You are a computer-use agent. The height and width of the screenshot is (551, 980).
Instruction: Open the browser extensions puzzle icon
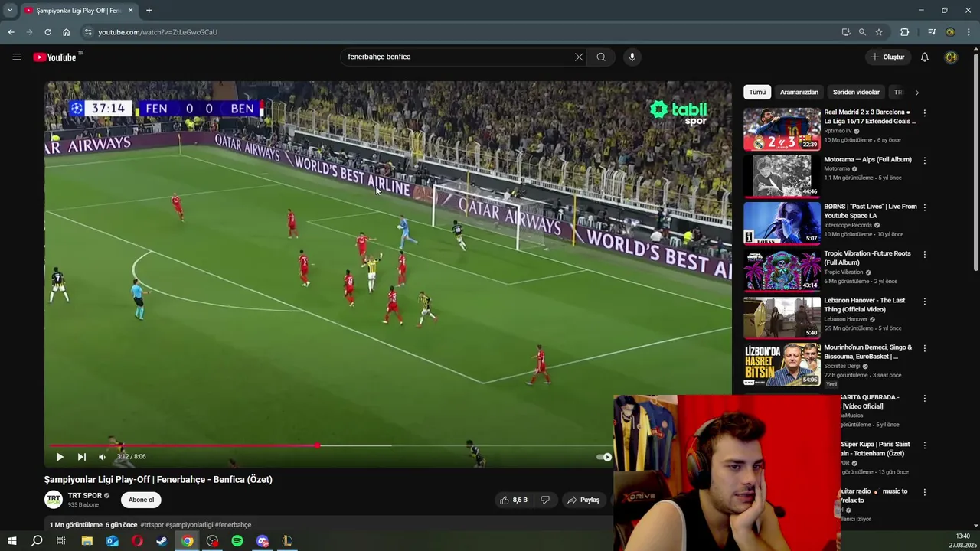point(904,32)
